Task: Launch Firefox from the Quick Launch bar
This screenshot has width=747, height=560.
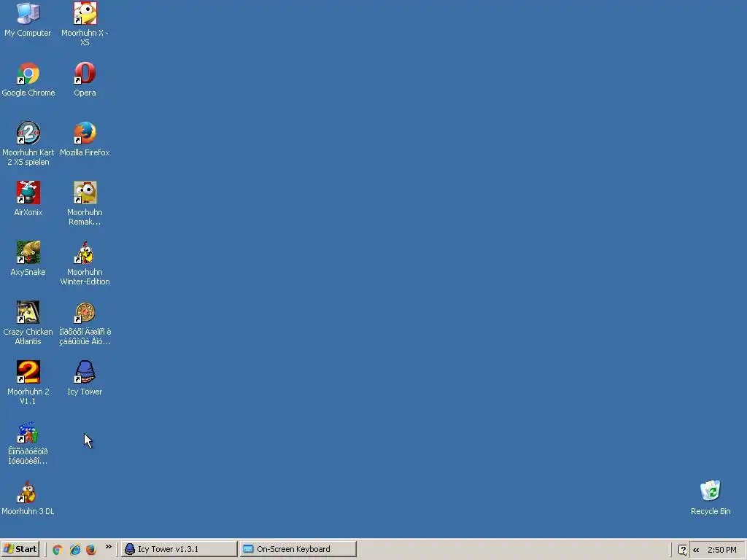Action: click(x=91, y=550)
